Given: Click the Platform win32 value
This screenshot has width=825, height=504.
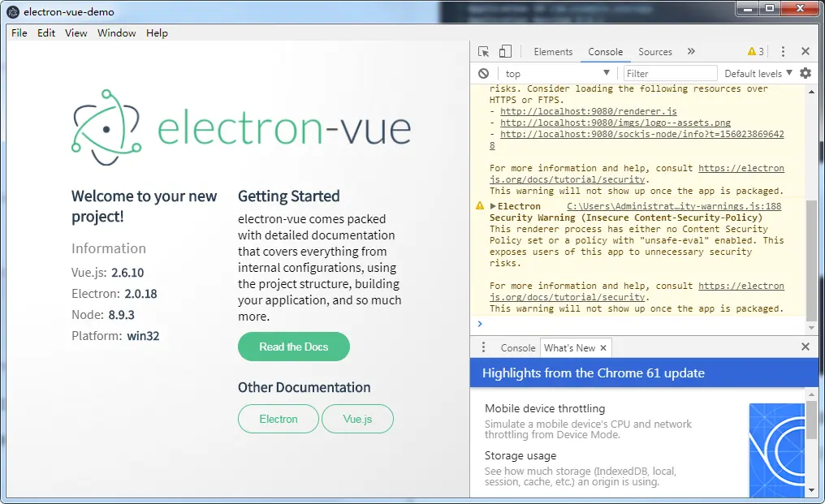Looking at the screenshot, I should [x=143, y=336].
